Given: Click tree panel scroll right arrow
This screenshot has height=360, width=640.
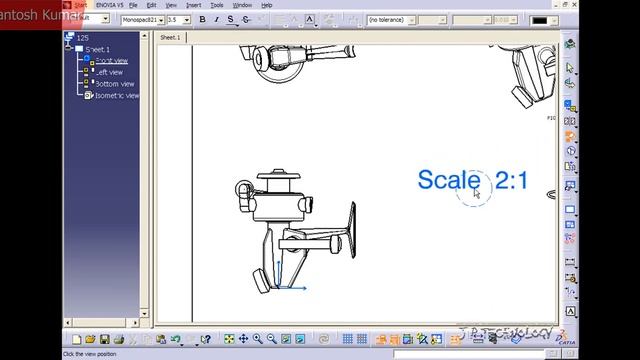Looking at the screenshot, I should [136, 322].
